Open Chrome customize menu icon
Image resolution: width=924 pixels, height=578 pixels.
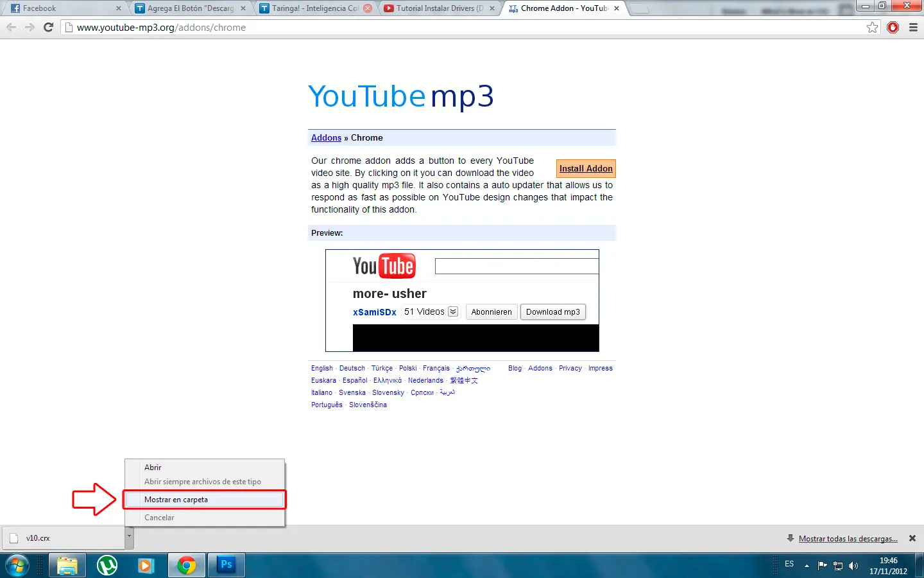(913, 28)
